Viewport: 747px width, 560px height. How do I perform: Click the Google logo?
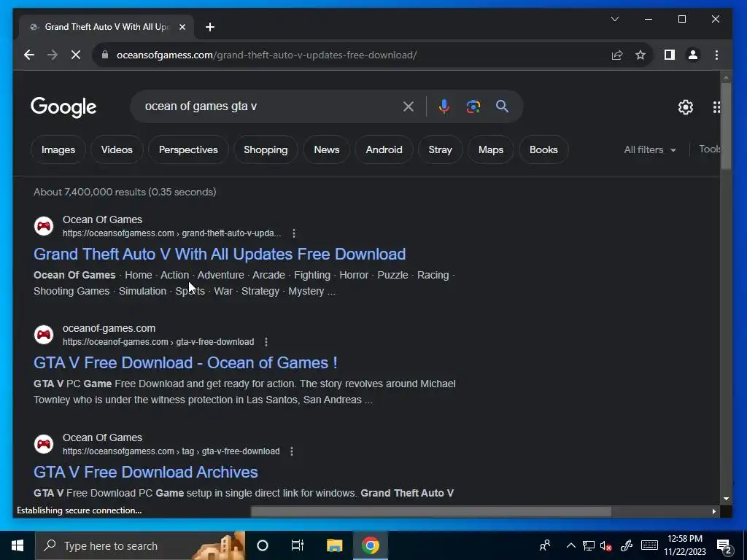63,106
